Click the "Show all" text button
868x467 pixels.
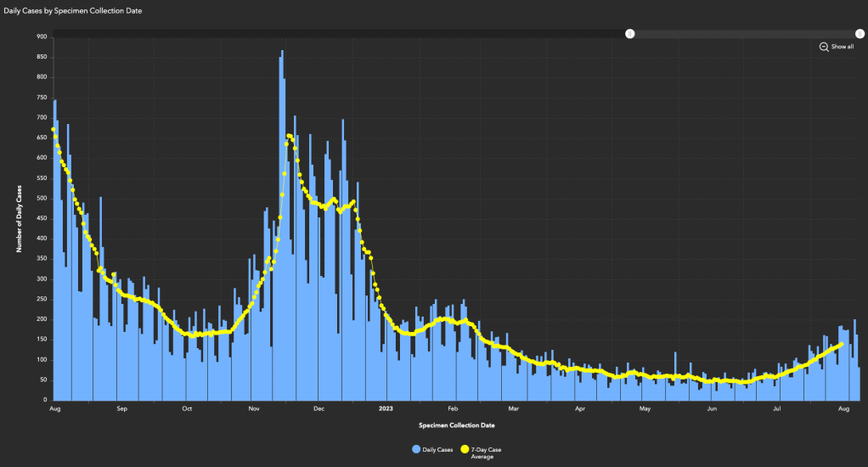click(x=843, y=47)
